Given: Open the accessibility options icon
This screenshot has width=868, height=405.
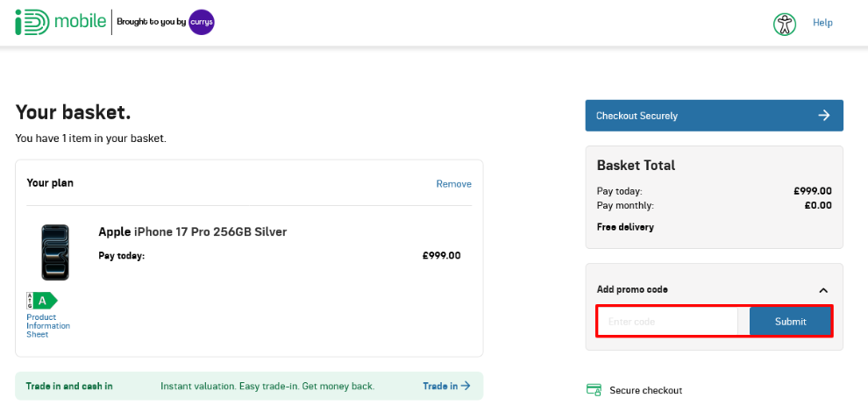Looking at the screenshot, I should point(785,24).
